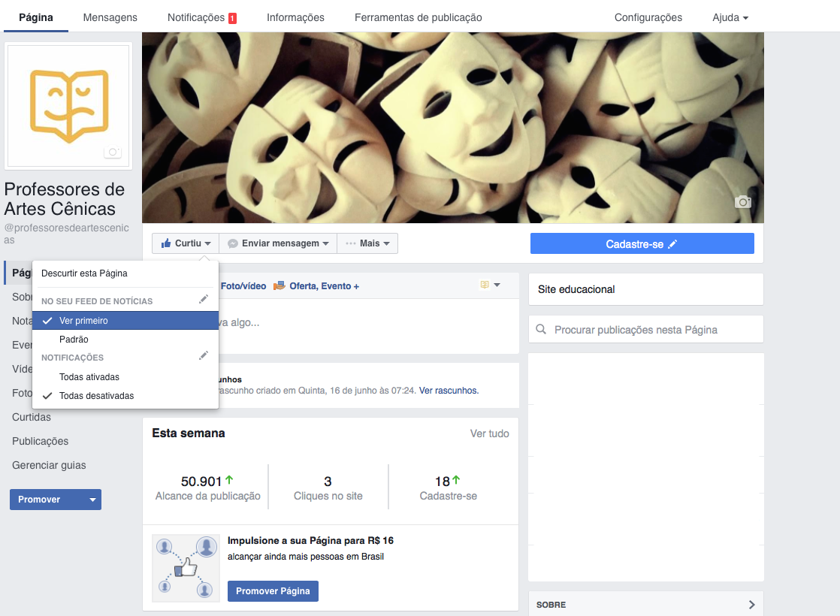Switch to the Página tab
Image resolution: width=840 pixels, height=616 pixels.
[x=36, y=17]
